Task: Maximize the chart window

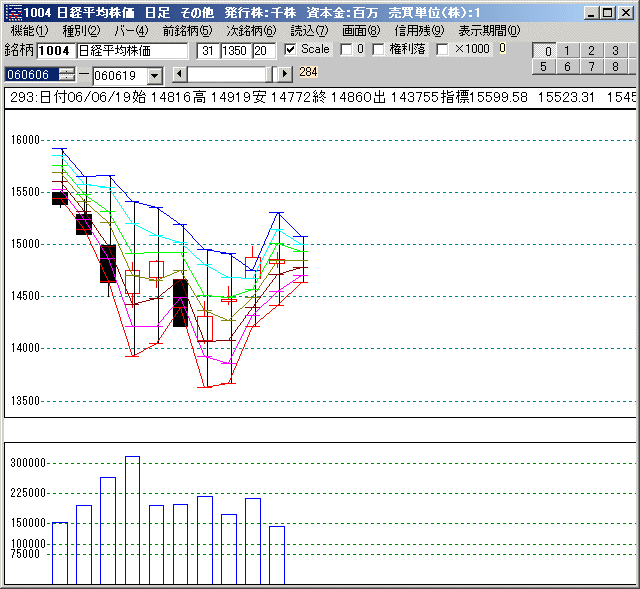Action: [x=607, y=13]
